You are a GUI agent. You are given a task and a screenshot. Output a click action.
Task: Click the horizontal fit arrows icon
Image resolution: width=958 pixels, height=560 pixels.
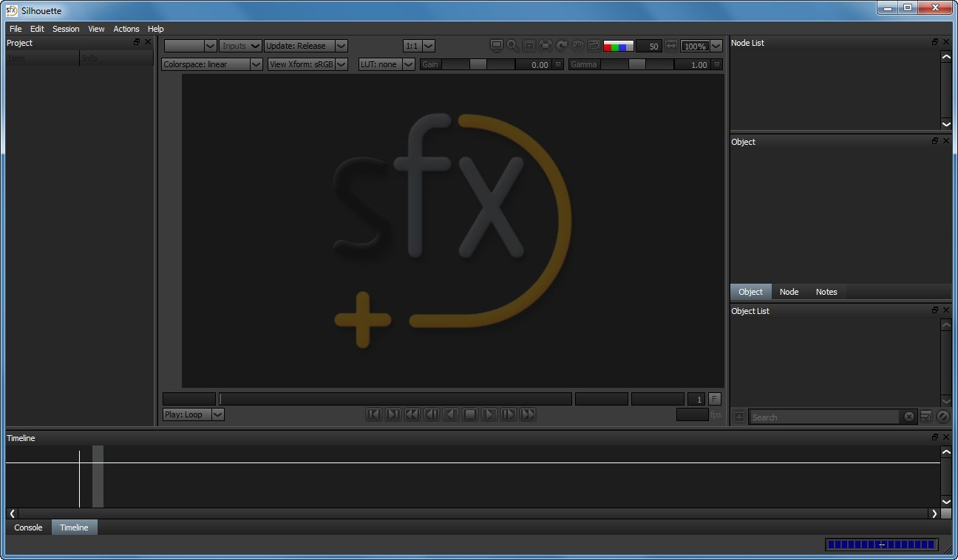tap(671, 46)
